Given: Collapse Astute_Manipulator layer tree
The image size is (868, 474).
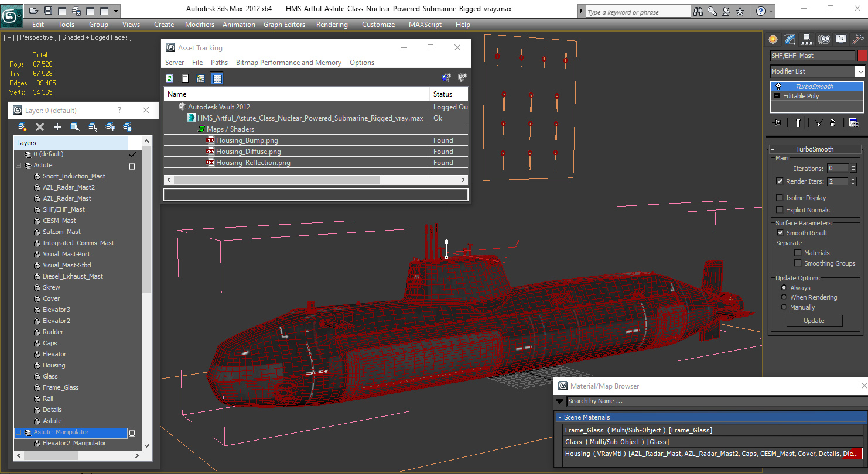Looking at the screenshot, I should tap(19, 432).
